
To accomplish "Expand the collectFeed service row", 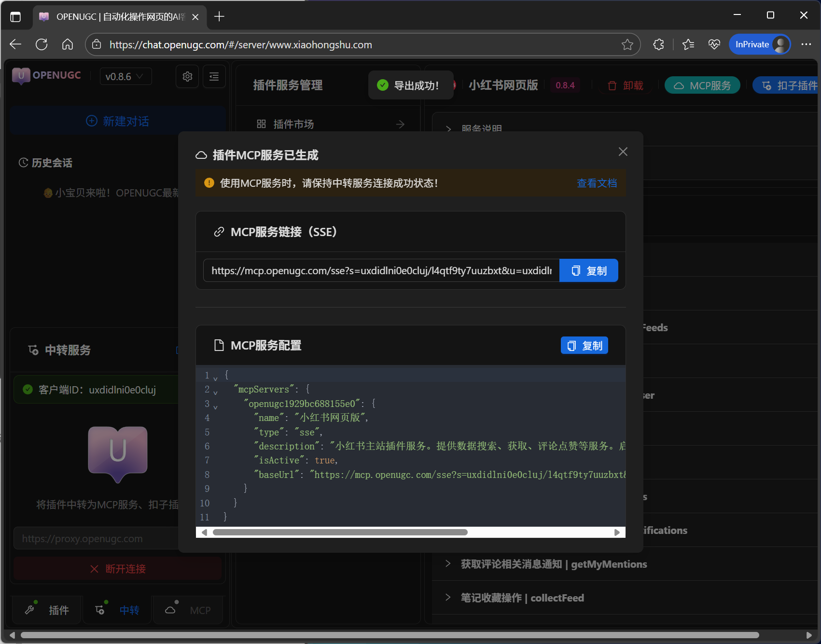I will tap(625, 598).
